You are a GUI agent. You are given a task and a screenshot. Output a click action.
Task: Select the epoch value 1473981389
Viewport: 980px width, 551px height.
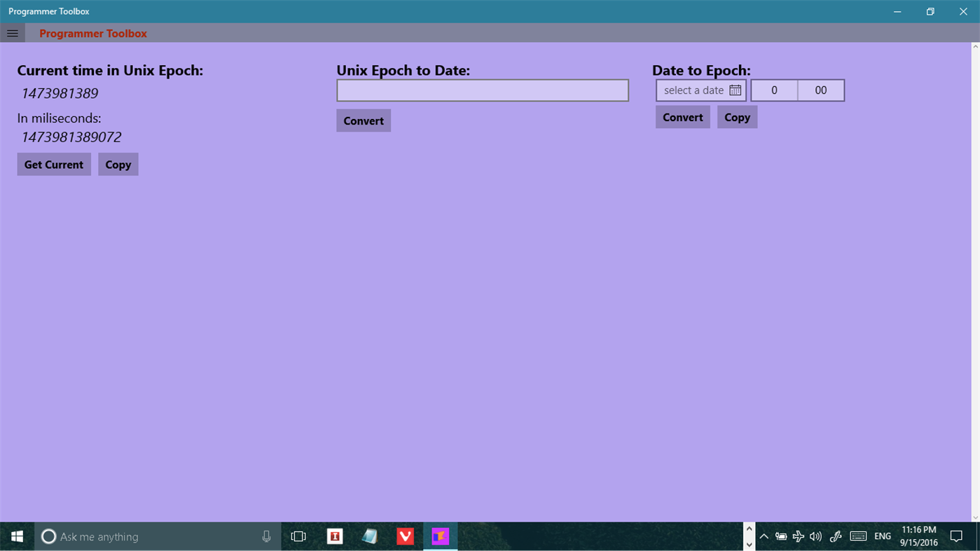click(60, 93)
